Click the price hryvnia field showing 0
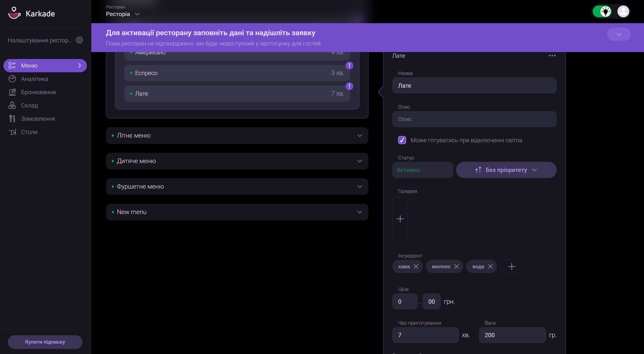Image resolution: width=644 pixels, height=354 pixels. coord(405,301)
